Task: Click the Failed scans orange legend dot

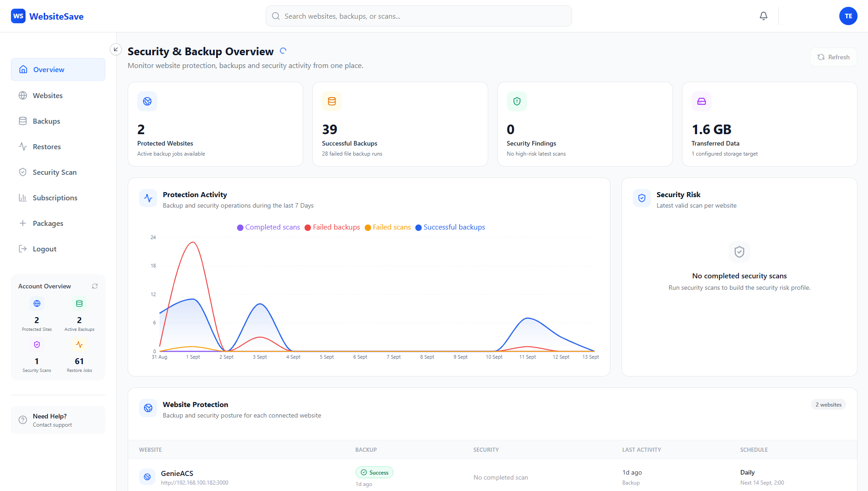Action: pos(368,228)
